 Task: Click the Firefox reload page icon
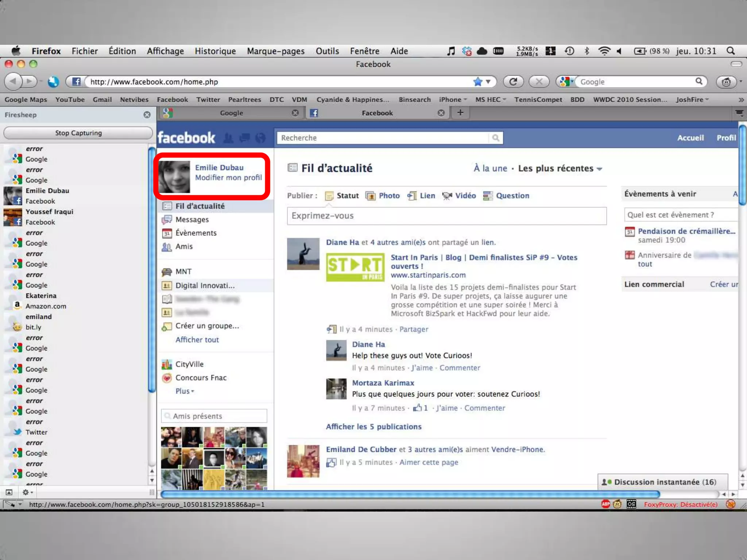(x=513, y=82)
